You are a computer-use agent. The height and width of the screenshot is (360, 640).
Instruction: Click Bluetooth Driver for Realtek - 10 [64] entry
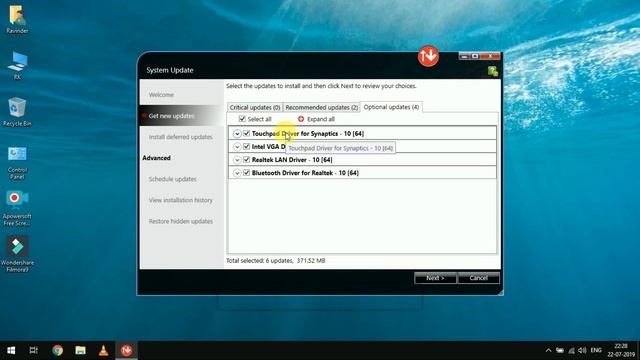click(305, 173)
